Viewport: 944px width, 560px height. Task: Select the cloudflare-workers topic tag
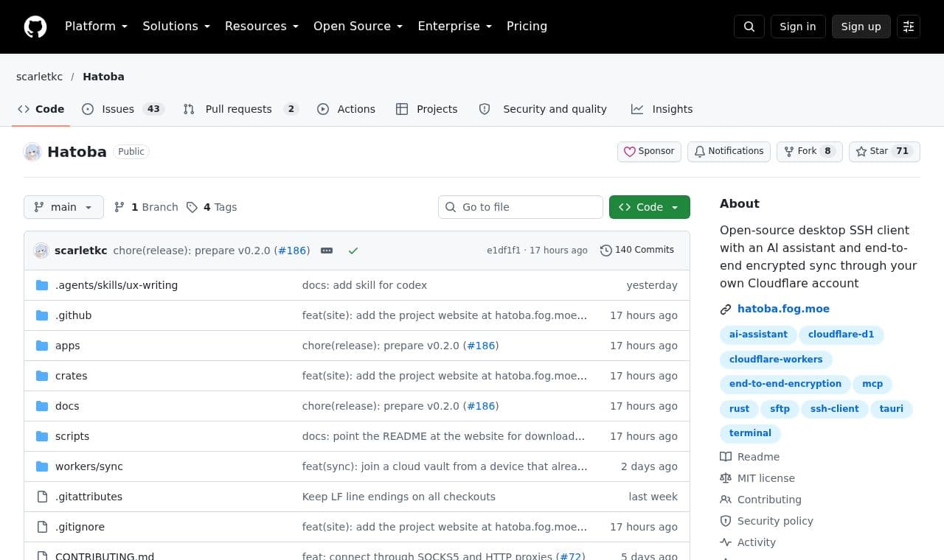(776, 360)
